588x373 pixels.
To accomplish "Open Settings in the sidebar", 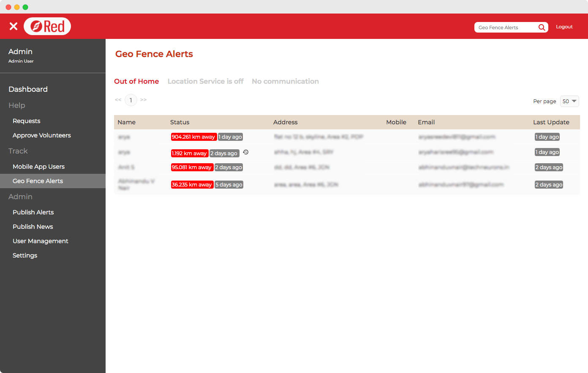I will pyautogui.click(x=25, y=255).
